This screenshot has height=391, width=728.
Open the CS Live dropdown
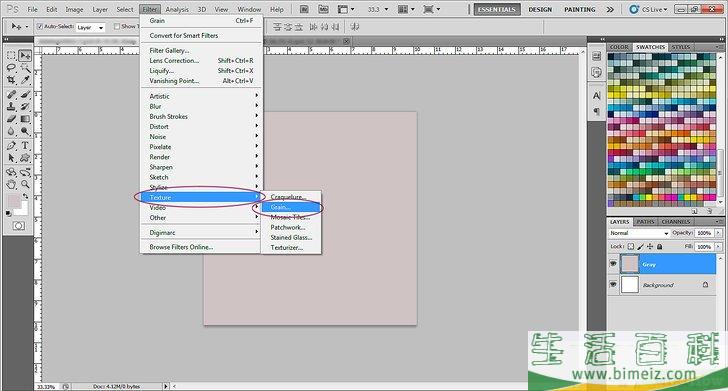(648, 9)
